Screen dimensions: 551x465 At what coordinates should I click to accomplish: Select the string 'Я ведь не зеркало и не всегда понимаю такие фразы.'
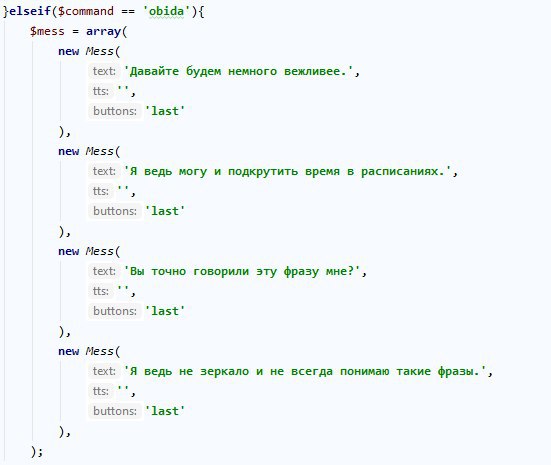pyautogui.click(x=305, y=371)
